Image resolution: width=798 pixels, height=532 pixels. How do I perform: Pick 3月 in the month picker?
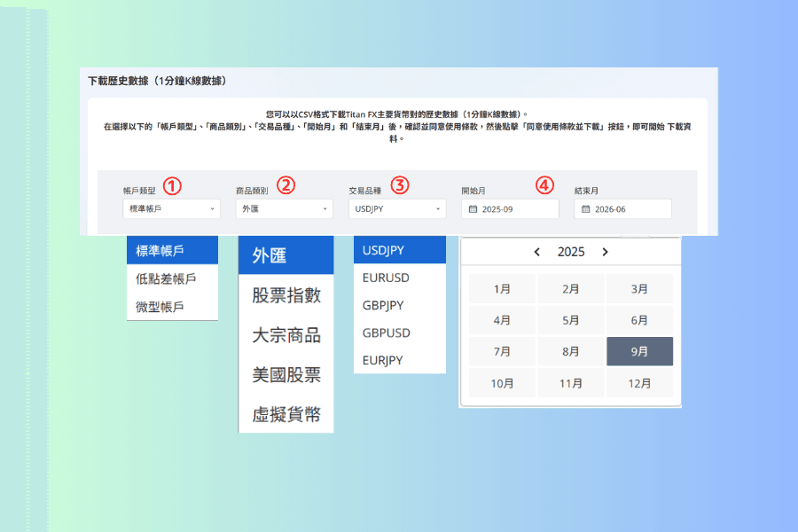(x=639, y=289)
